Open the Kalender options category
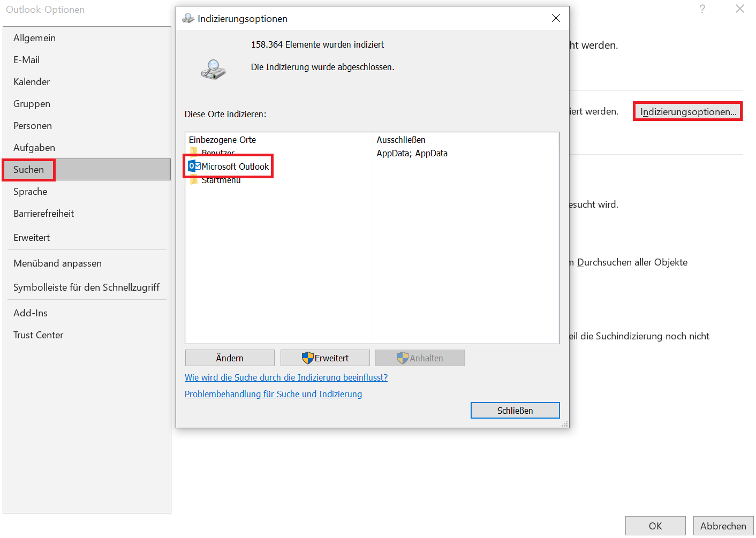756x538 pixels. (x=87, y=82)
